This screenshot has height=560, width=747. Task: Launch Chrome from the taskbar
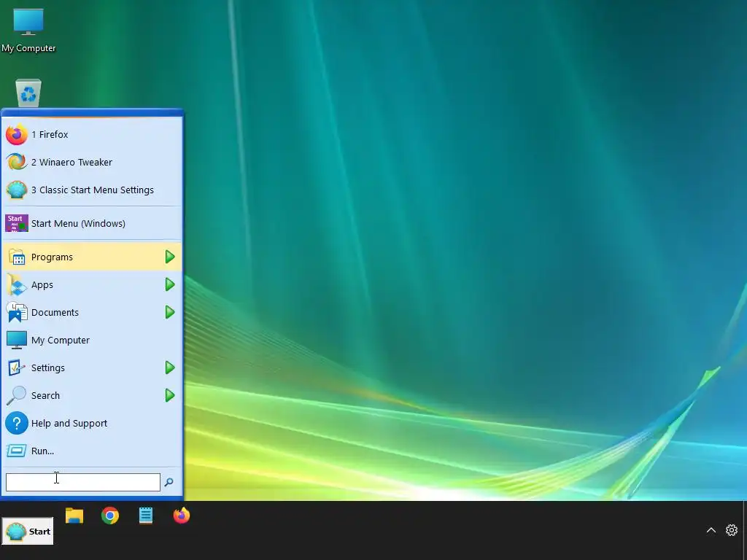click(110, 516)
